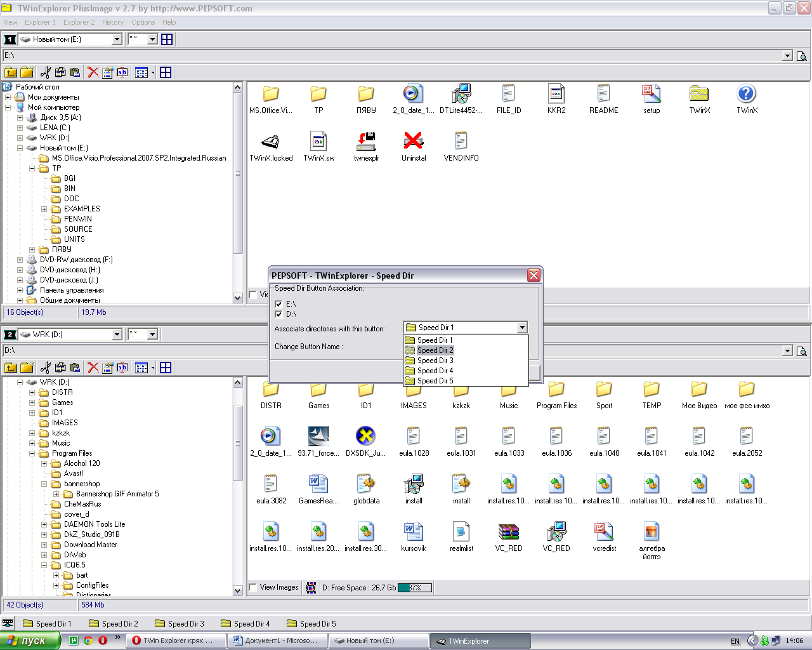Image resolution: width=812 pixels, height=650 pixels.
Task: Open the Speed Dir 1 combo box arrow
Action: click(522, 328)
